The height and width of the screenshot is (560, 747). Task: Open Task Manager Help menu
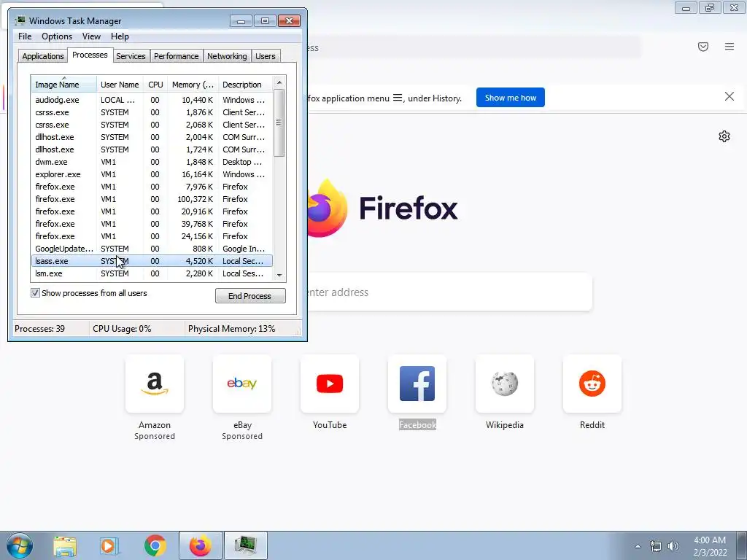(x=120, y=36)
